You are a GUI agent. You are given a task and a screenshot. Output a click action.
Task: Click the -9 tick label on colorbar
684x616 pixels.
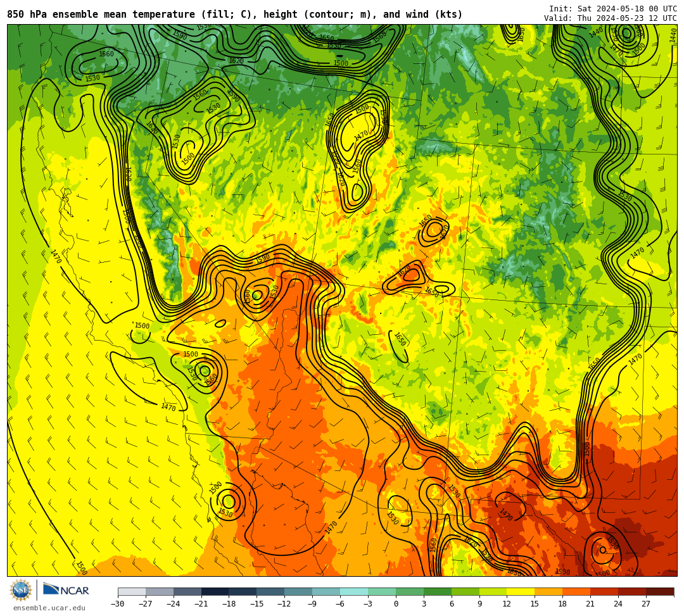tap(312, 604)
